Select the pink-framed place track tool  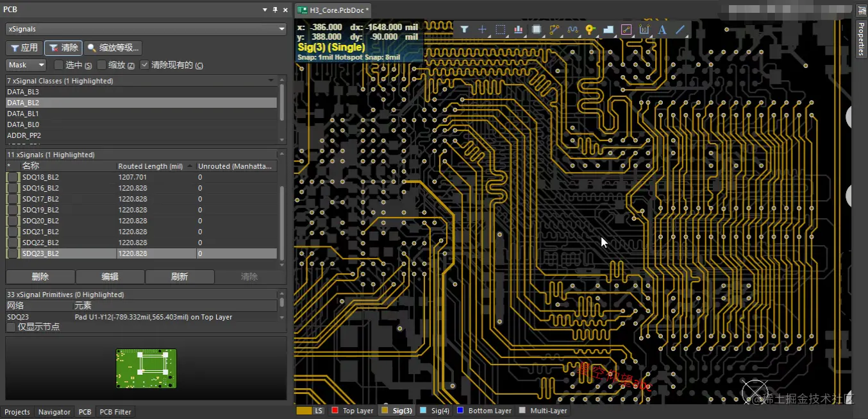[626, 30]
